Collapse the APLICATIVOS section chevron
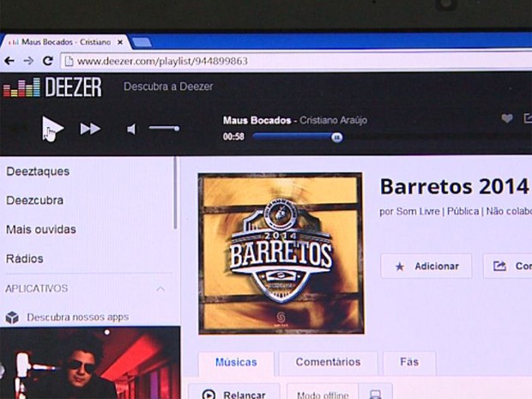Viewport: 532px width, 399px height. (x=160, y=288)
